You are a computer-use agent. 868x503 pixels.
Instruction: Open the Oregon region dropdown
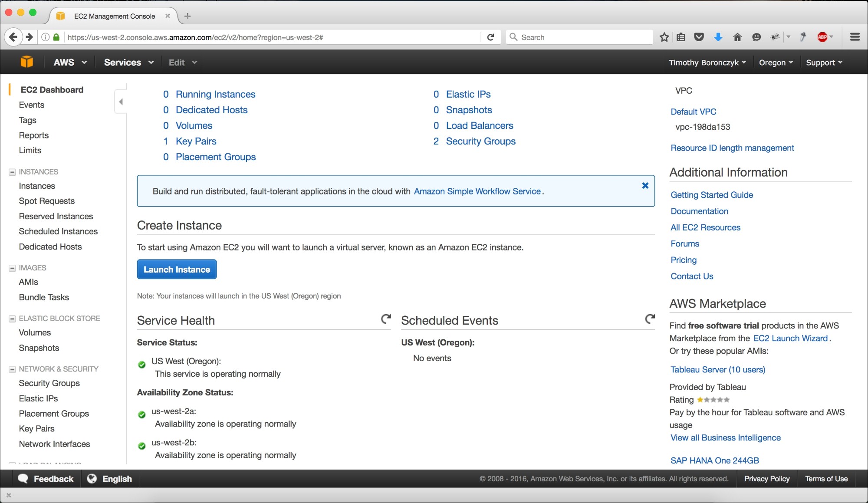point(776,62)
